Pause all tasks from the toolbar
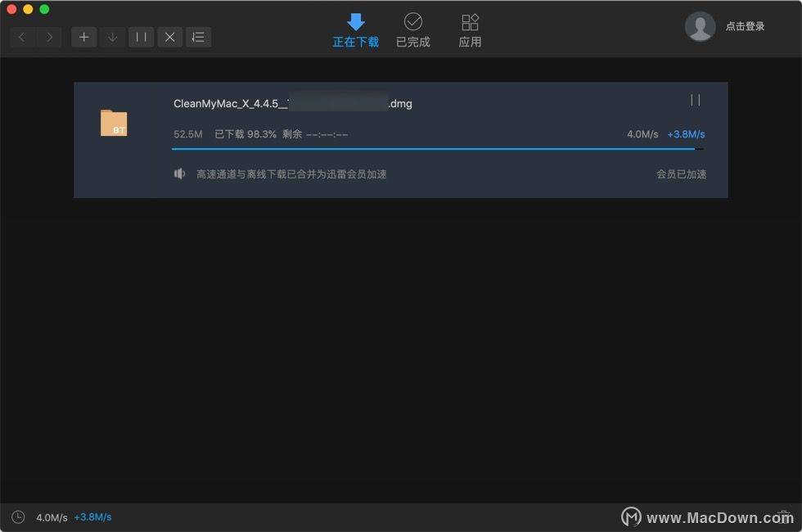Image resolution: width=802 pixels, height=532 pixels. [x=141, y=37]
